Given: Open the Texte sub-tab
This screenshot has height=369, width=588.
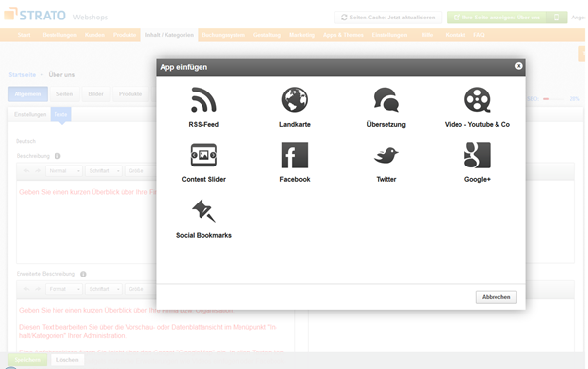Looking at the screenshot, I should [60, 114].
